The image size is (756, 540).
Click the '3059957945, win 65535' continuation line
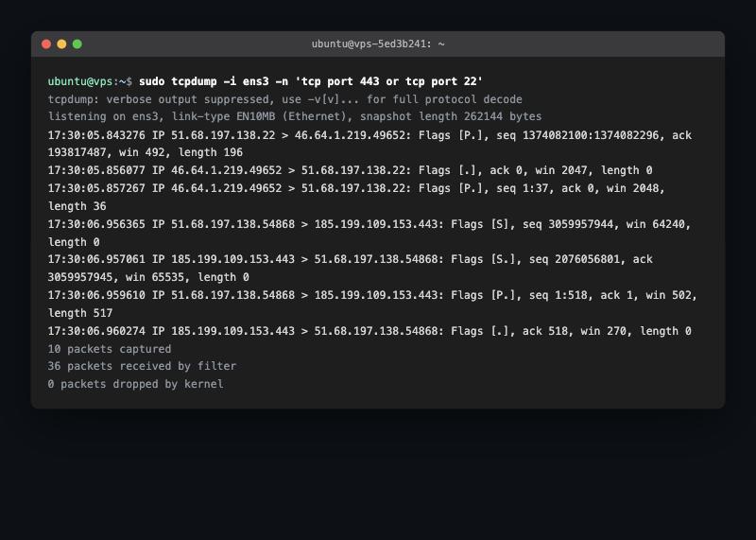pos(148,277)
